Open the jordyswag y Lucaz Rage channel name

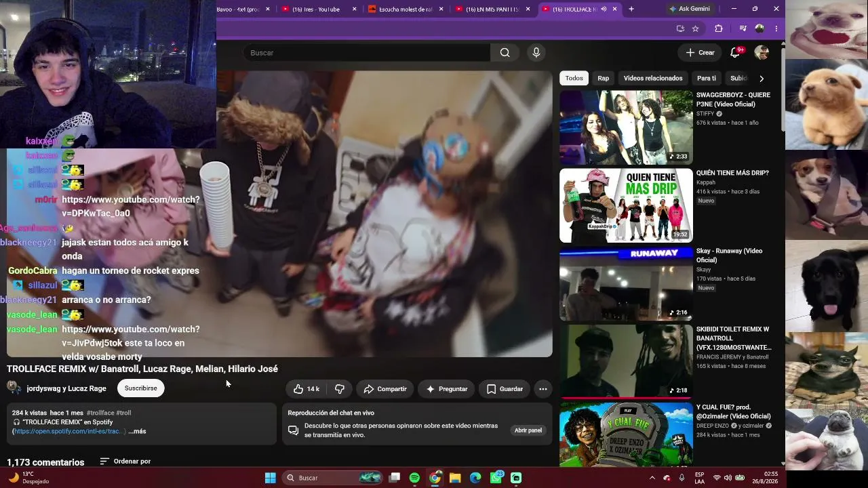click(x=66, y=388)
